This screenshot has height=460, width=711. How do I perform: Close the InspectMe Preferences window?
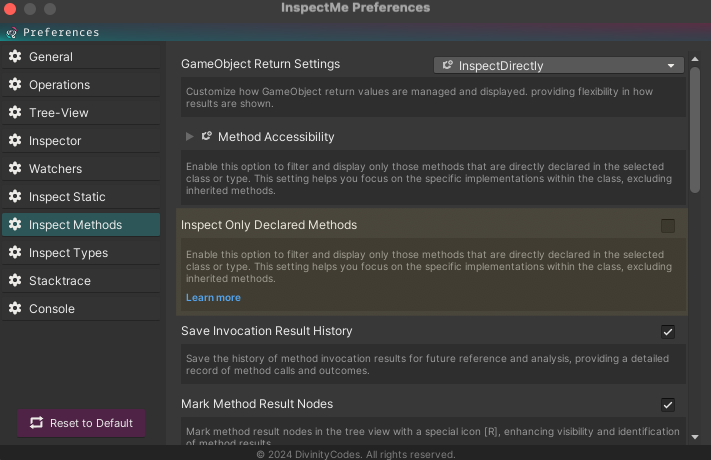pos(10,9)
